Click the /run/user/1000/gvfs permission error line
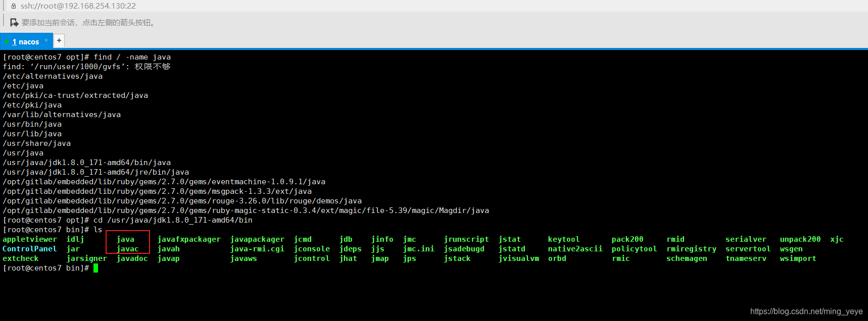868x321 pixels. [87, 67]
